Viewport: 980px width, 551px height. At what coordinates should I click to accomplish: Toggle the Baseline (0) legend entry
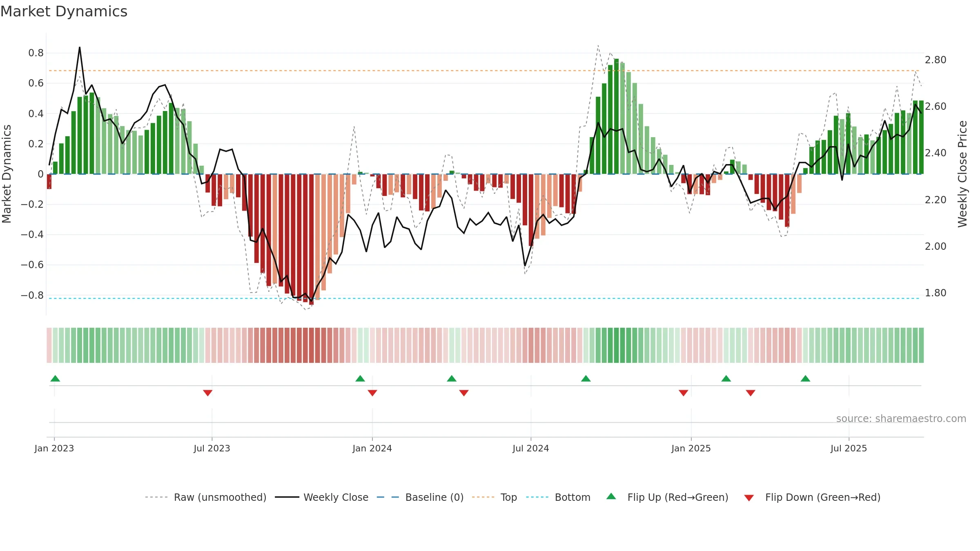tap(420, 497)
